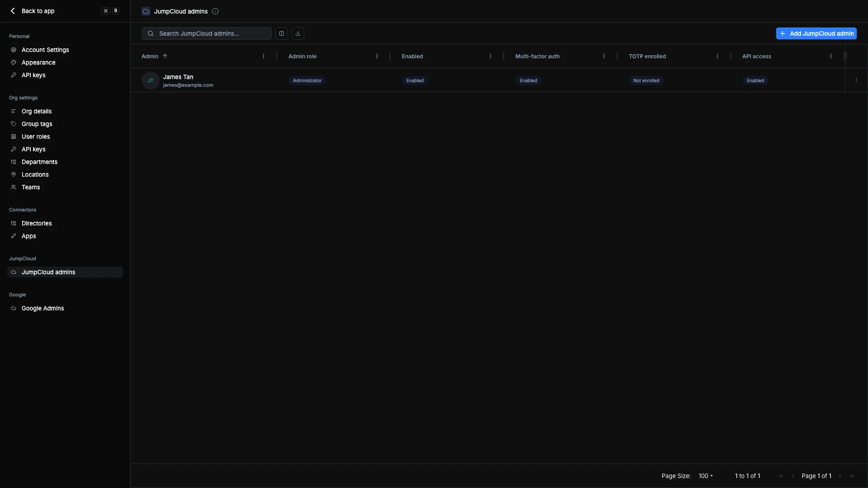Screen dimensions: 868x488
Task: Open Admin role column menu
Action: click(377, 56)
